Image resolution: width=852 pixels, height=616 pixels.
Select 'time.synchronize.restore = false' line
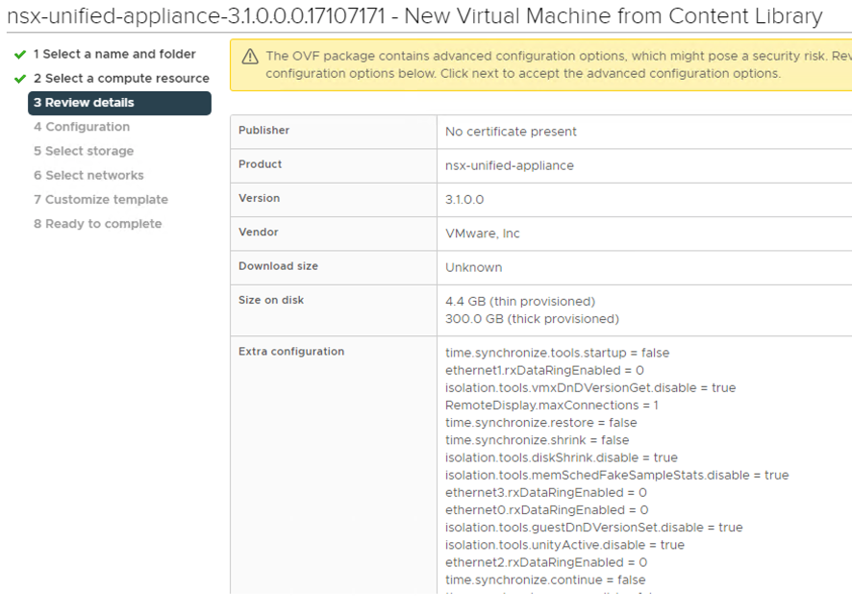(540, 423)
